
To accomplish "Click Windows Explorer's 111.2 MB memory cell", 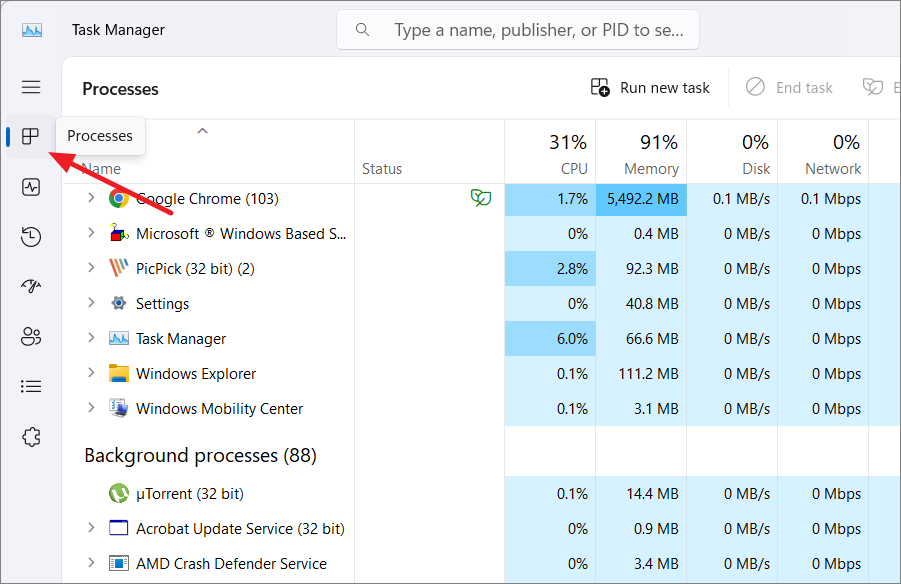I will 641,374.
